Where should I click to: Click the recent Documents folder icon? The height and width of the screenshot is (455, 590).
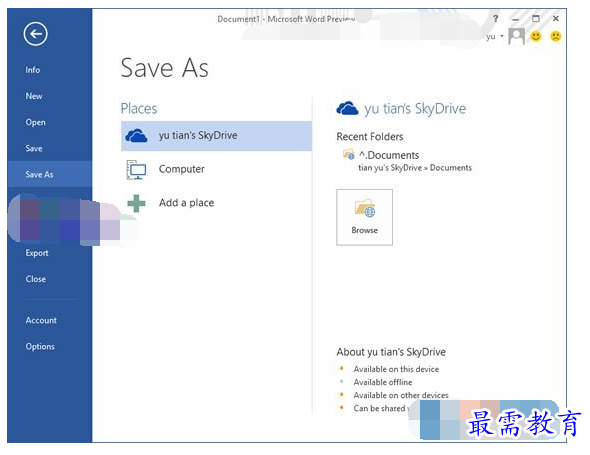tap(349, 154)
